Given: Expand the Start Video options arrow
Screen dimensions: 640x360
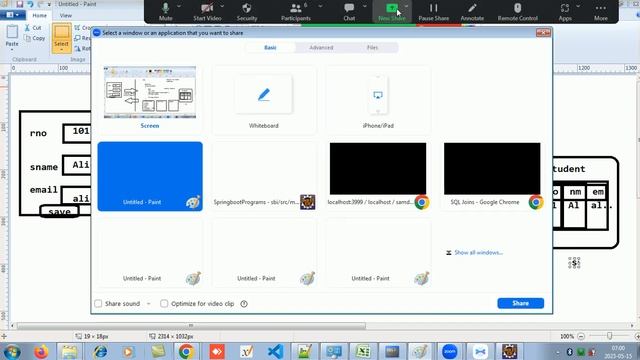Looking at the screenshot, I should pos(222,6).
